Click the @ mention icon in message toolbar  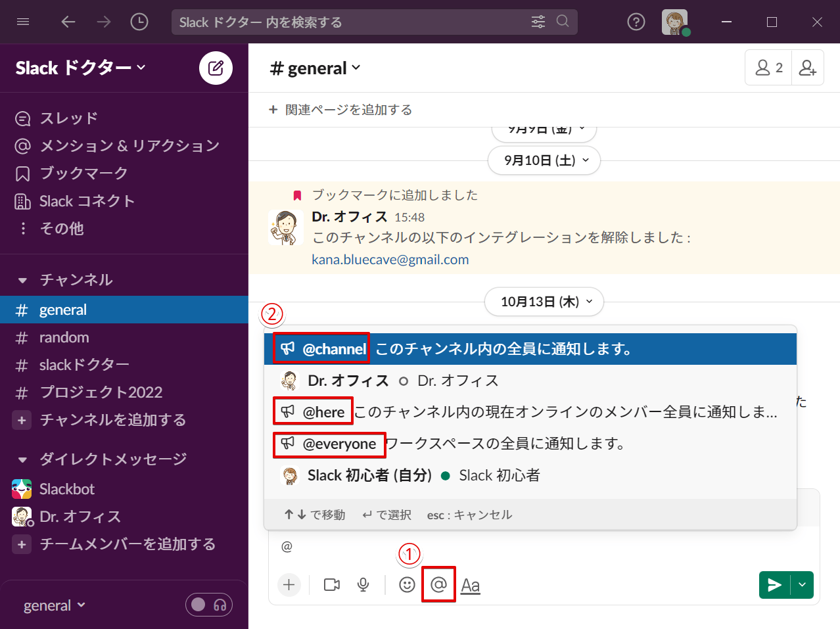click(x=438, y=584)
